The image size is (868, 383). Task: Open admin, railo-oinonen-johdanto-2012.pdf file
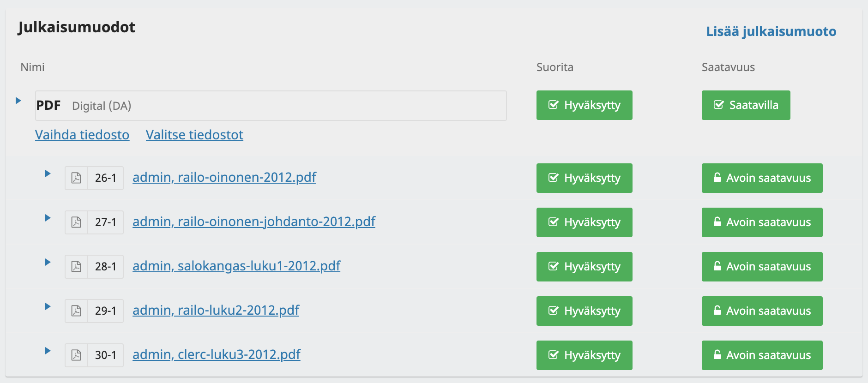point(254,221)
